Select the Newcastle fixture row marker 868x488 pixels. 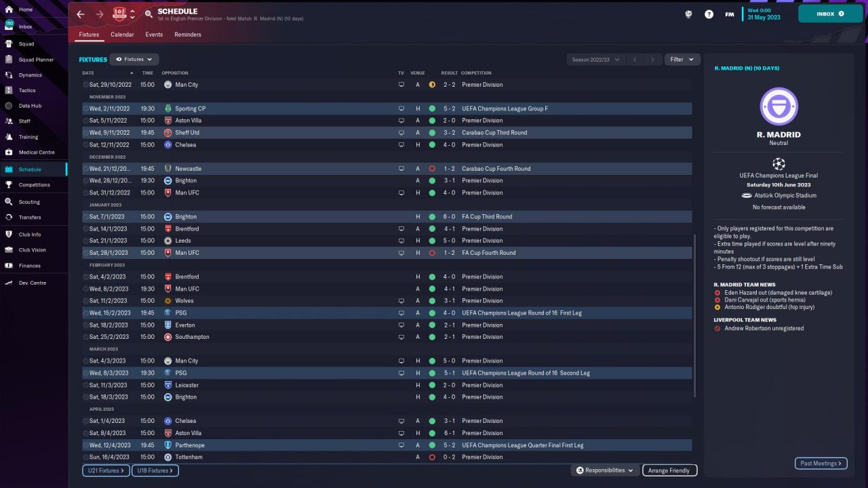(86, 169)
